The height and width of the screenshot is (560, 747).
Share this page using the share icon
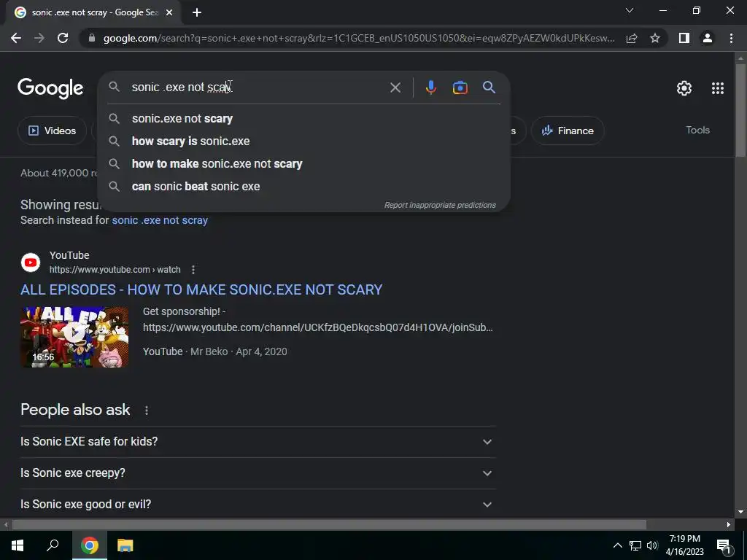click(632, 38)
